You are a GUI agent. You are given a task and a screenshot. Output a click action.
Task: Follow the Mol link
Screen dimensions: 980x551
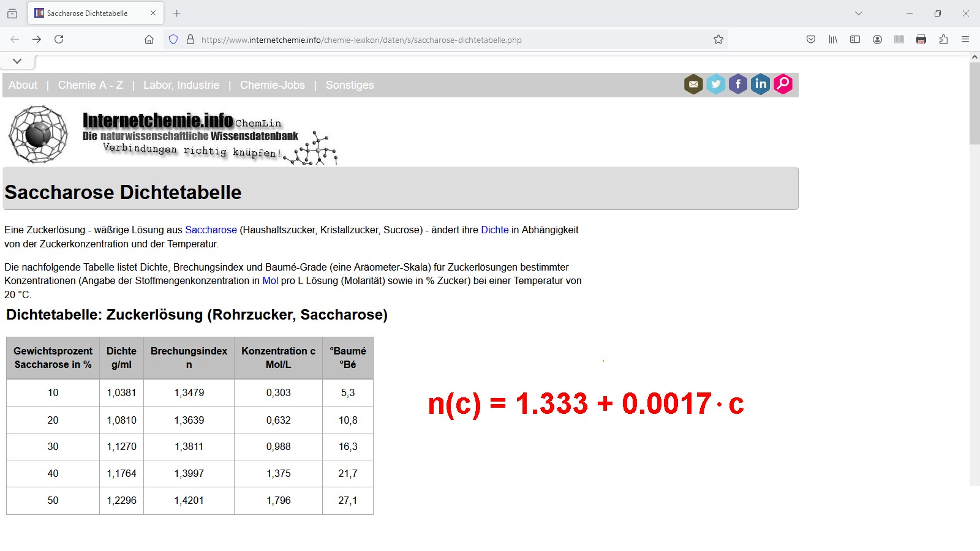pos(270,280)
